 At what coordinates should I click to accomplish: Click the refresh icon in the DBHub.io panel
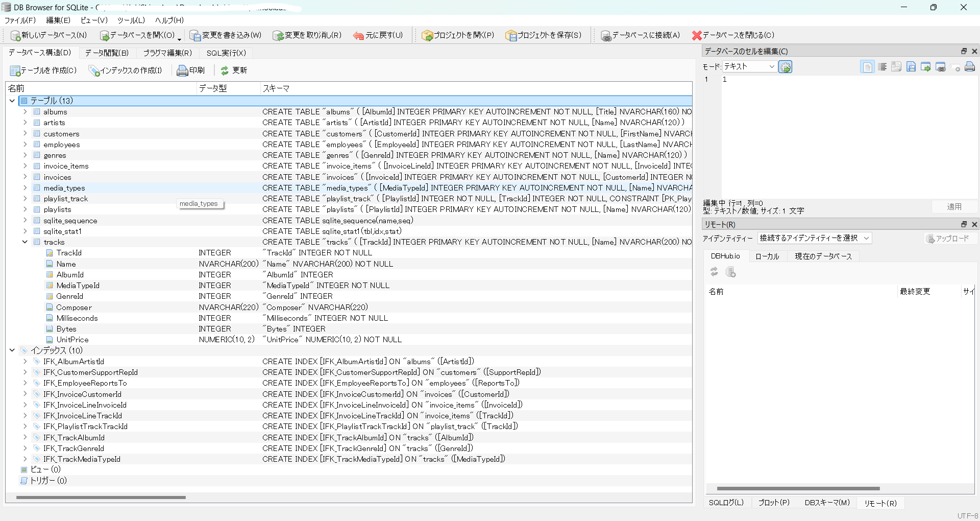point(714,272)
